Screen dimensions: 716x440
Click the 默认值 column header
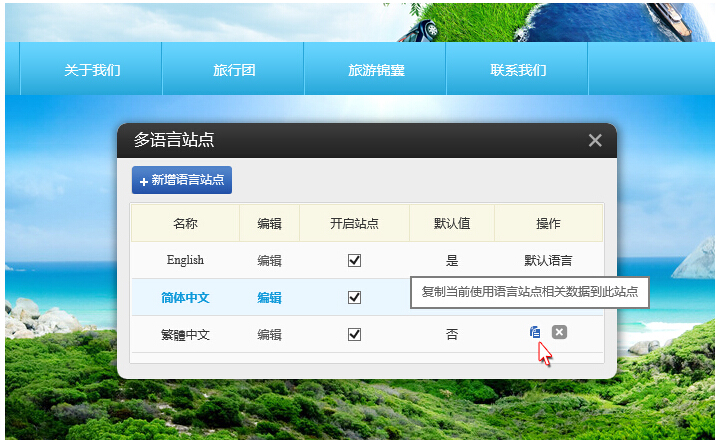pos(452,223)
